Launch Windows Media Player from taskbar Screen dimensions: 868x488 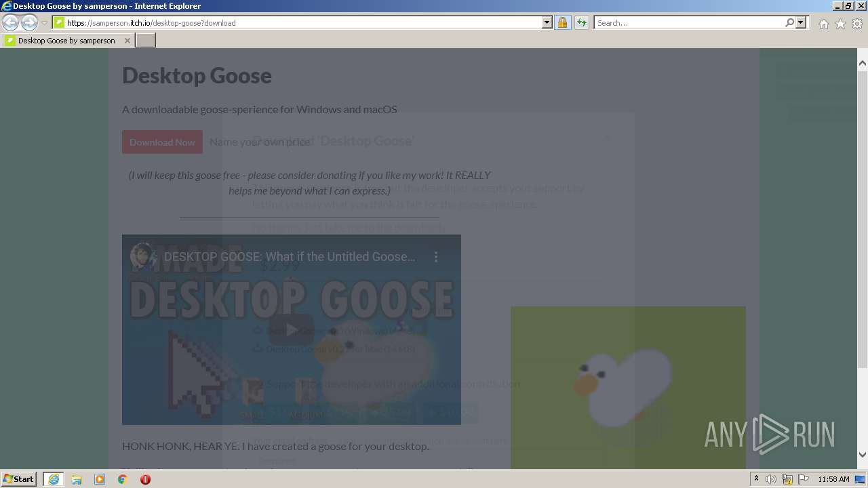click(x=100, y=479)
